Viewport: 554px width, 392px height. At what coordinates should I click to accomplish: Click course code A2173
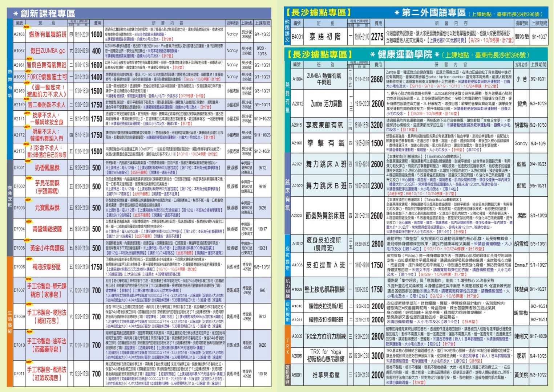click(x=19, y=151)
